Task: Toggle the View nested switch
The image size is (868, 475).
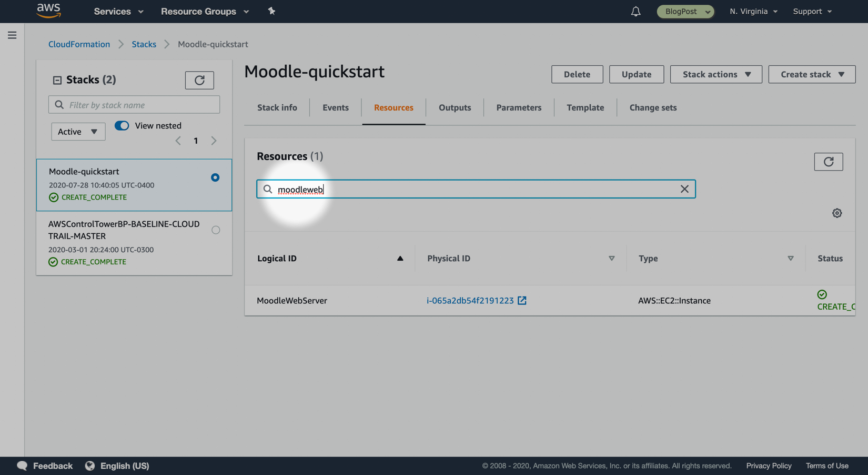Action: pyautogui.click(x=122, y=125)
